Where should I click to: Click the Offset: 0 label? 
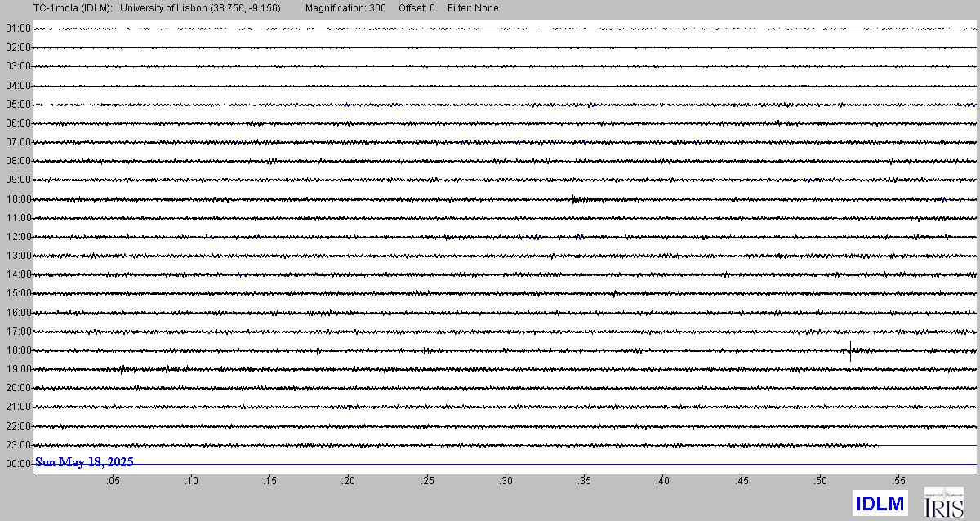tap(416, 8)
